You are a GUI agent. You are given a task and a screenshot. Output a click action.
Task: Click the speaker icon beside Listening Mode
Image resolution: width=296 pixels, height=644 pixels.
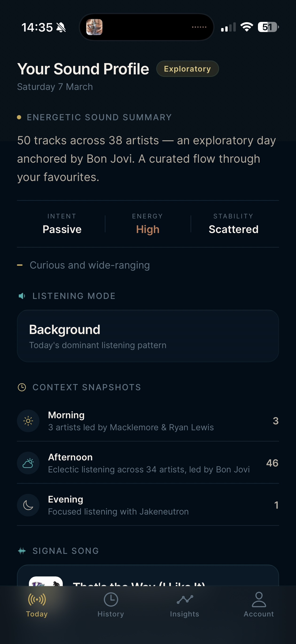tap(22, 296)
